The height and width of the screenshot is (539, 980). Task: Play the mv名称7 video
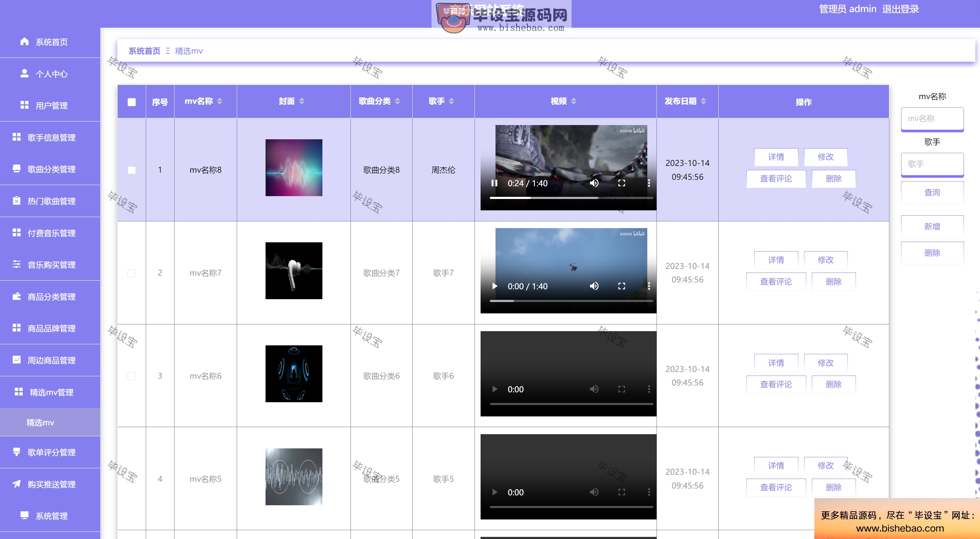[494, 286]
